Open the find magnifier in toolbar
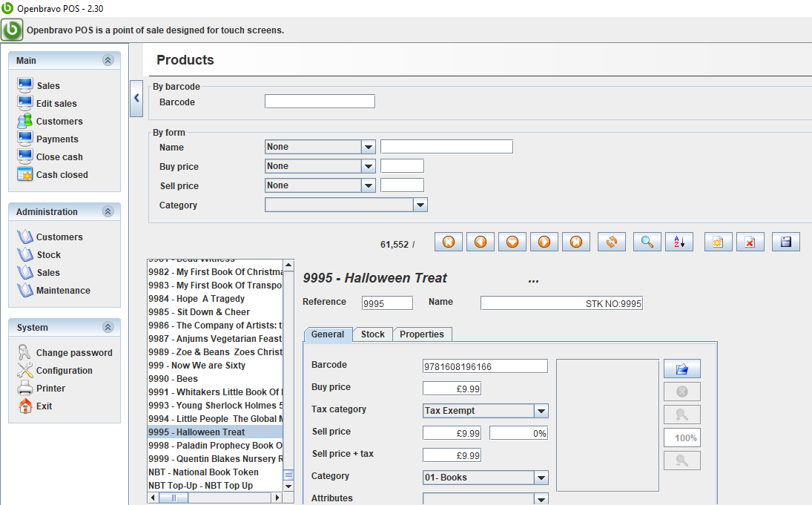This screenshot has width=812, height=505. coord(647,242)
